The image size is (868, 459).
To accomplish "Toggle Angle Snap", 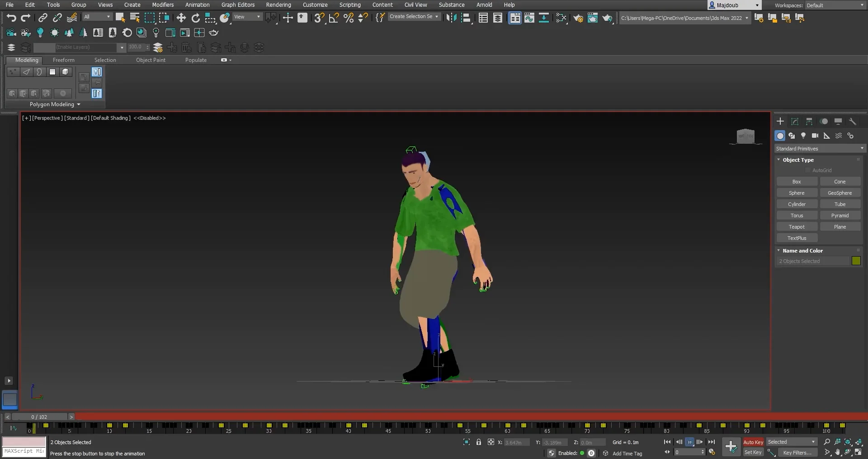I will (x=334, y=18).
